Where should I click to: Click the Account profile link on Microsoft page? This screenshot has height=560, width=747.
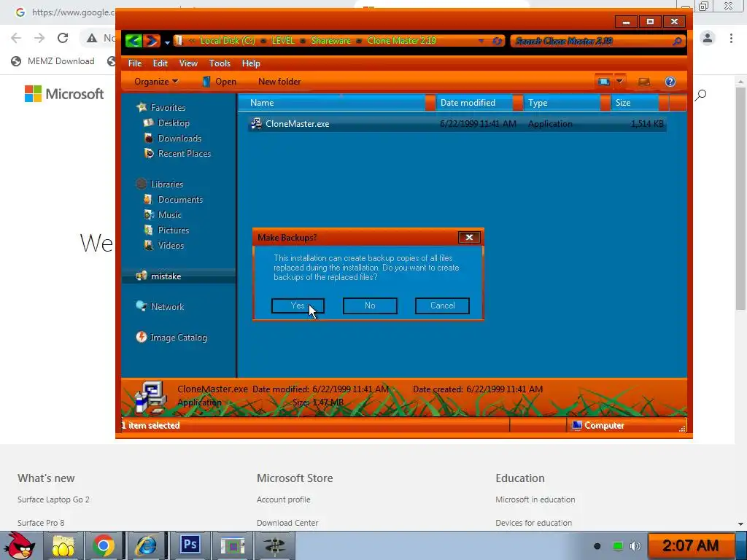click(x=284, y=499)
